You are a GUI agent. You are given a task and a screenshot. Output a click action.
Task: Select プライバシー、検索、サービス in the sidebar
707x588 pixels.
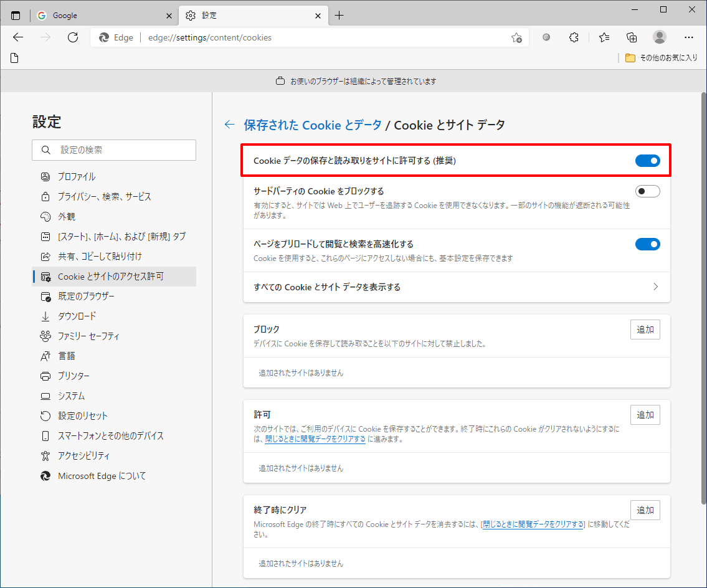click(105, 196)
